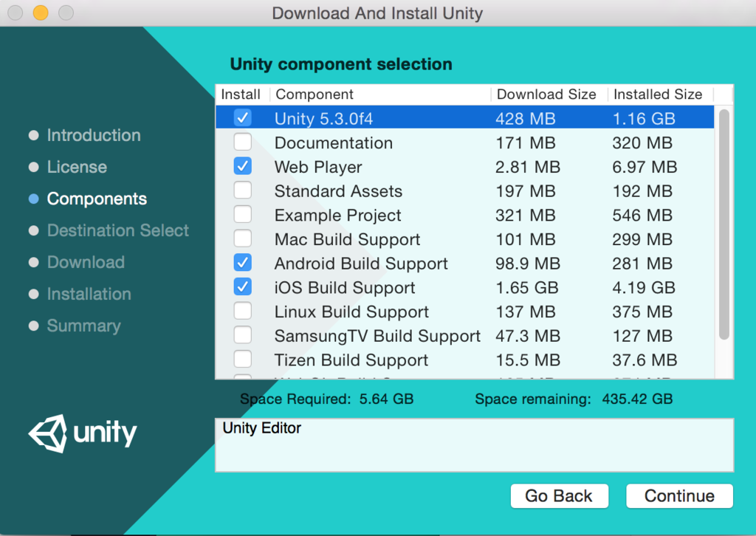Enable Standard Assets for installation
The width and height of the screenshot is (756, 536).
pyautogui.click(x=242, y=190)
